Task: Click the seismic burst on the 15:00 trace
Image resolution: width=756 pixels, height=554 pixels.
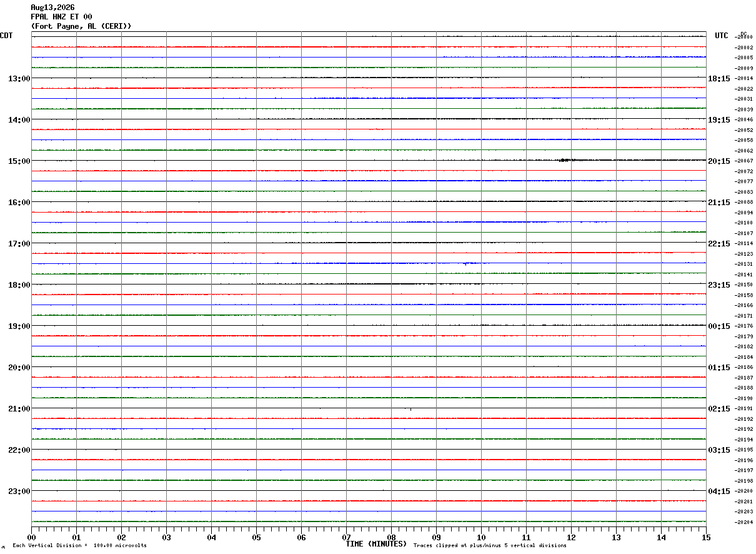Action: (565, 160)
